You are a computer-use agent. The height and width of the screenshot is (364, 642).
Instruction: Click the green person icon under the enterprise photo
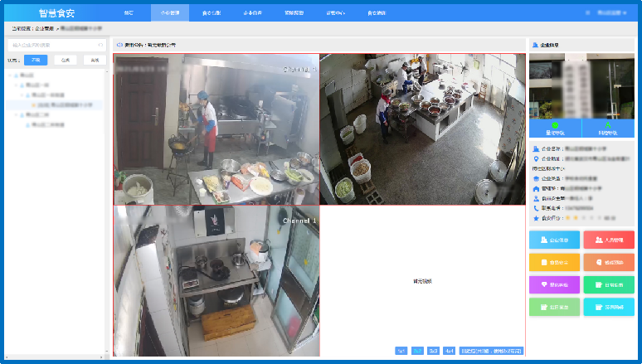pos(607,125)
